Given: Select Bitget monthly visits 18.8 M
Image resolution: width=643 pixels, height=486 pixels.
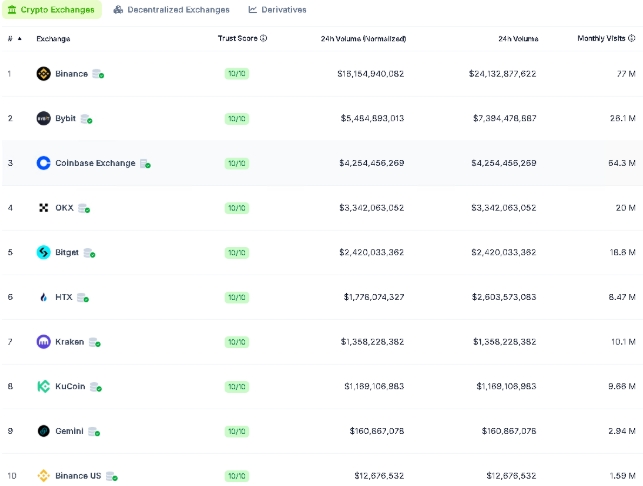Looking at the screenshot, I should tap(622, 253).
